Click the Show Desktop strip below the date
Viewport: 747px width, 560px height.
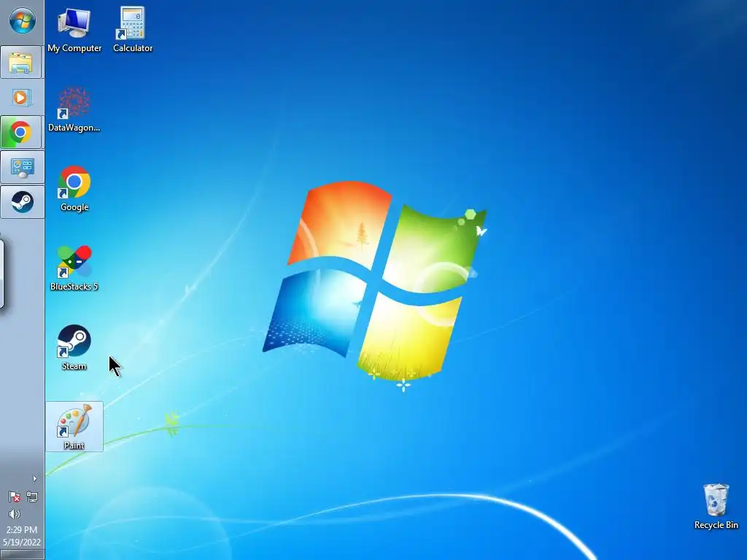22,555
